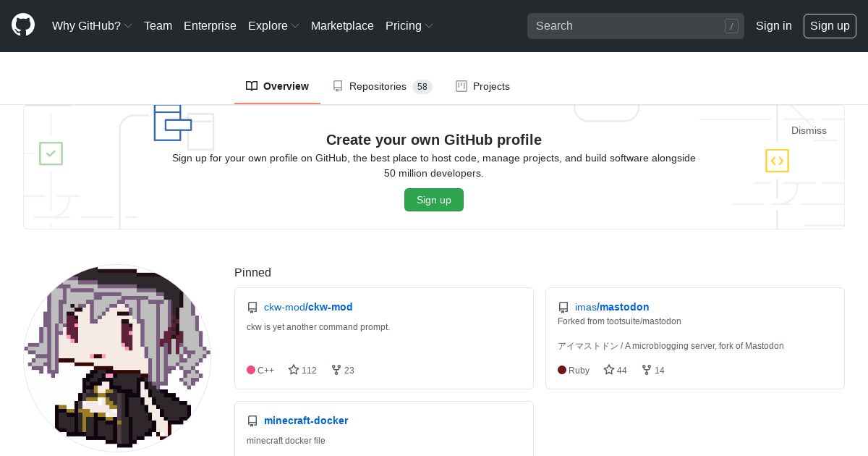Dismiss the Create your own profile banner
868x456 pixels.
pyautogui.click(x=809, y=130)
